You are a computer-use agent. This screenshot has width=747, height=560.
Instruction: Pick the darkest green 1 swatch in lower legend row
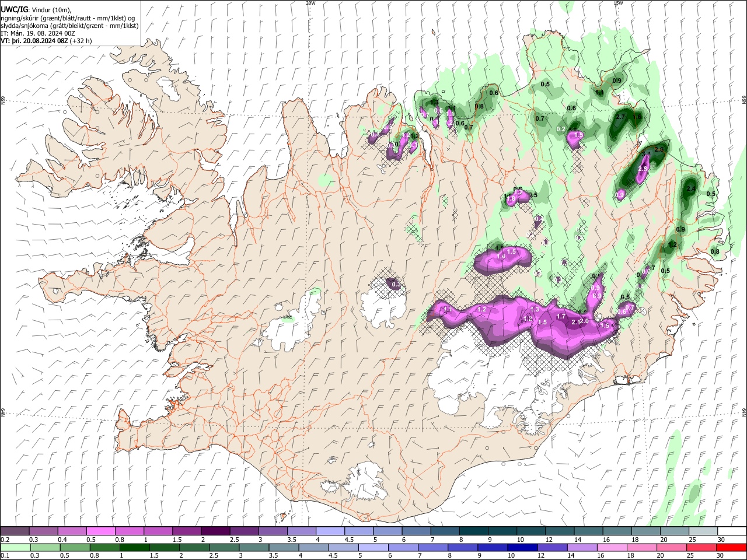134,547
